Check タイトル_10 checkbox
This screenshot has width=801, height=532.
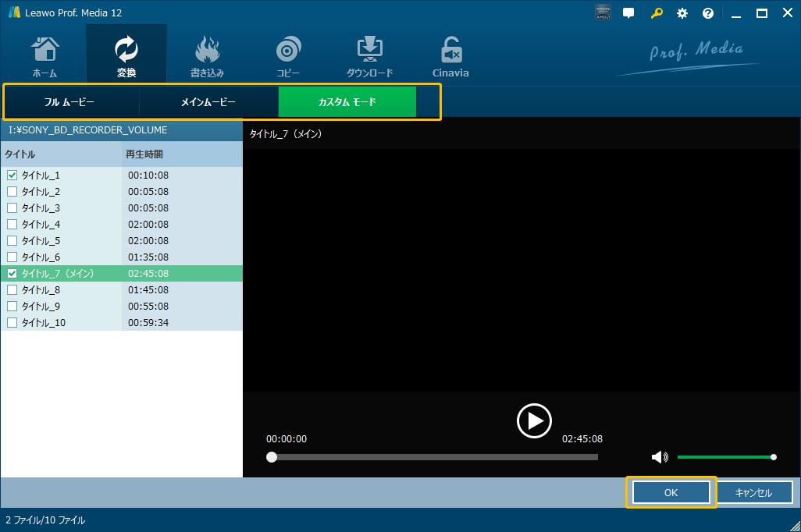click(12, 322)
